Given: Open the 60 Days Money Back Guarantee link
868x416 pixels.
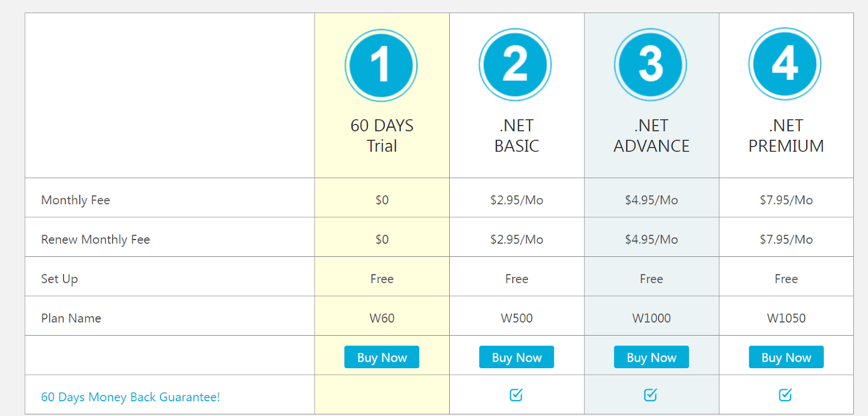Looking at the screenshot, I should click(131, 397).
